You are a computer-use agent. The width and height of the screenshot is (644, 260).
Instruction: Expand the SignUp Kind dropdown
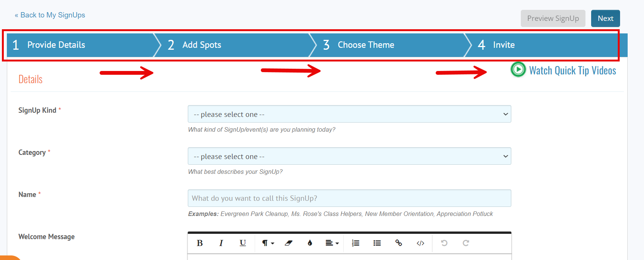point(349,114)
